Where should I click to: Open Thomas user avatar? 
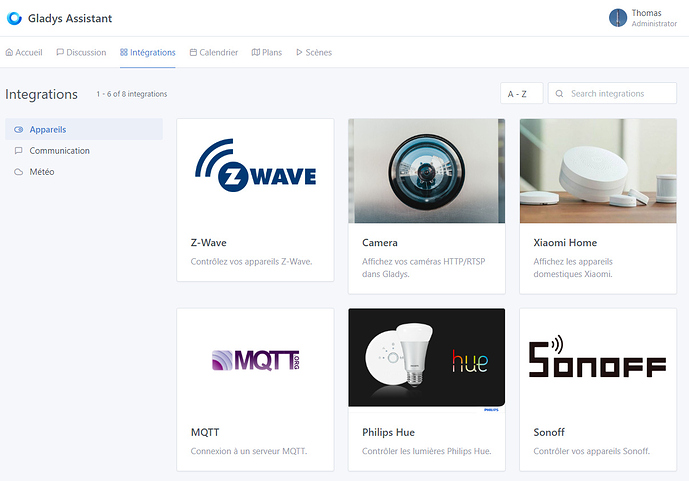[x=617, y=18]
